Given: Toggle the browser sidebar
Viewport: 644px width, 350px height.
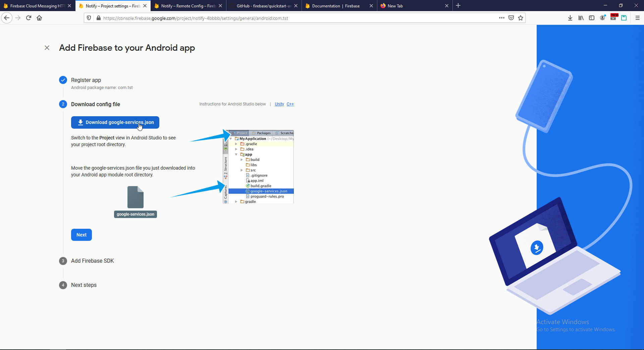Looking at the screenshot, I should click(x=592, y=18).
